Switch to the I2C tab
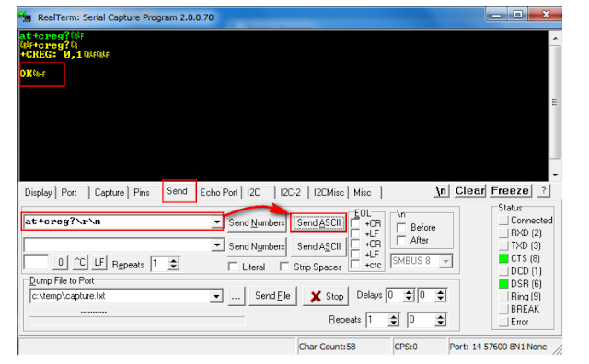 pos(254,192)
